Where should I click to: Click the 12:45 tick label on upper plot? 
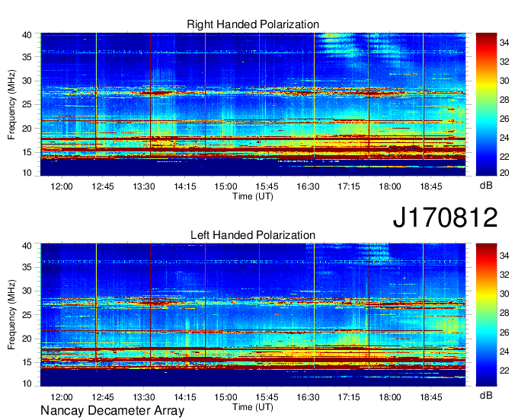click(103, 186)
